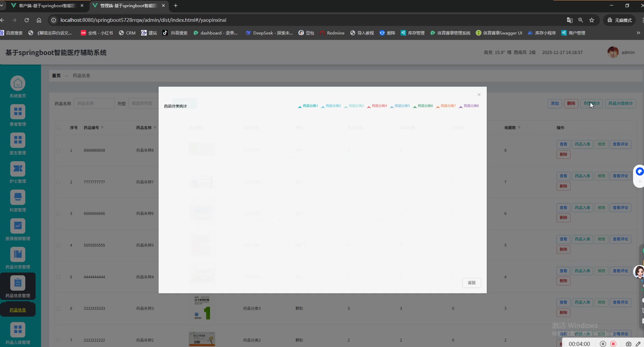
Task: Open the 药品信息 submenu item
Action: coord(18,310)
